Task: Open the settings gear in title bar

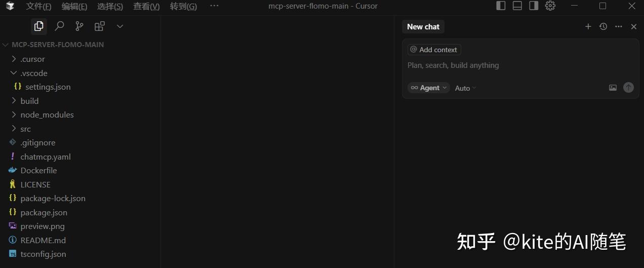Action: 550,6
